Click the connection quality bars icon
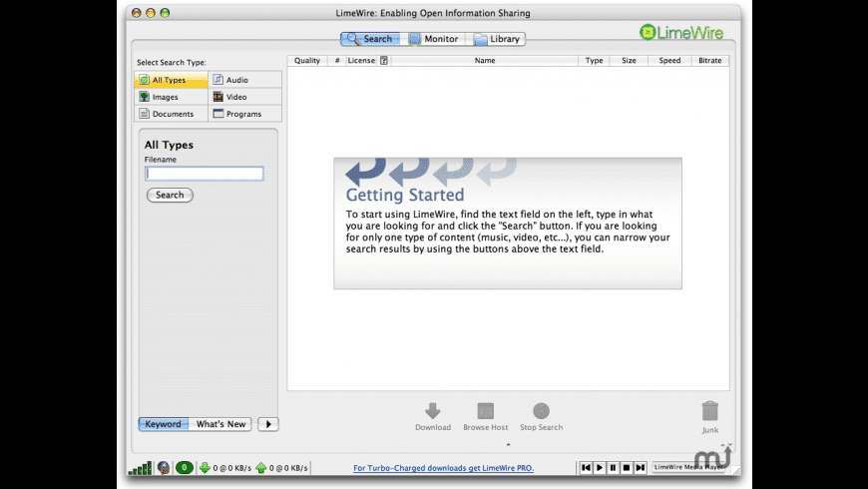The image size is (868, 489). (140, 468)
